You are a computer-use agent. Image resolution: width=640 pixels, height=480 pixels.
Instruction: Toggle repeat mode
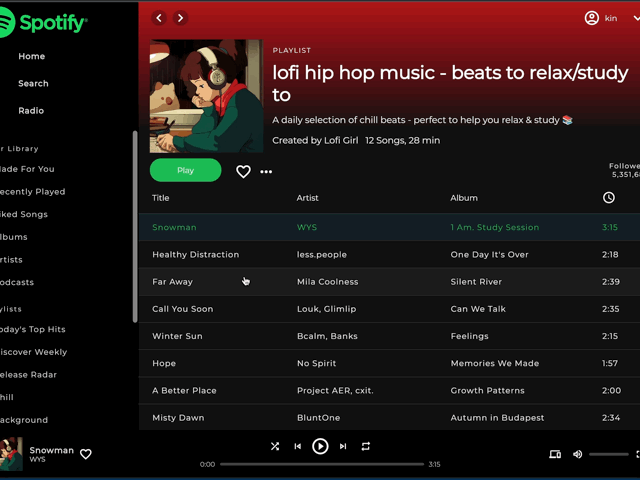coord(366,447)
